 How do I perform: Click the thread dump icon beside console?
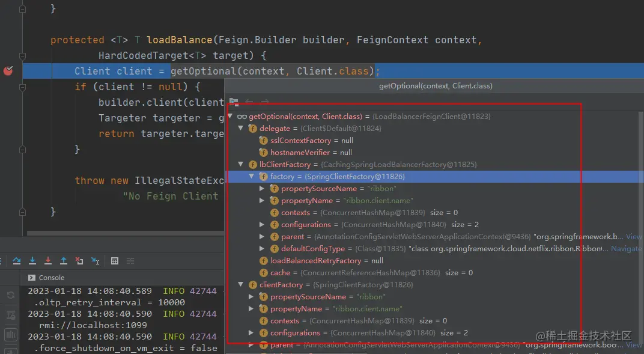tap(11, 315)
